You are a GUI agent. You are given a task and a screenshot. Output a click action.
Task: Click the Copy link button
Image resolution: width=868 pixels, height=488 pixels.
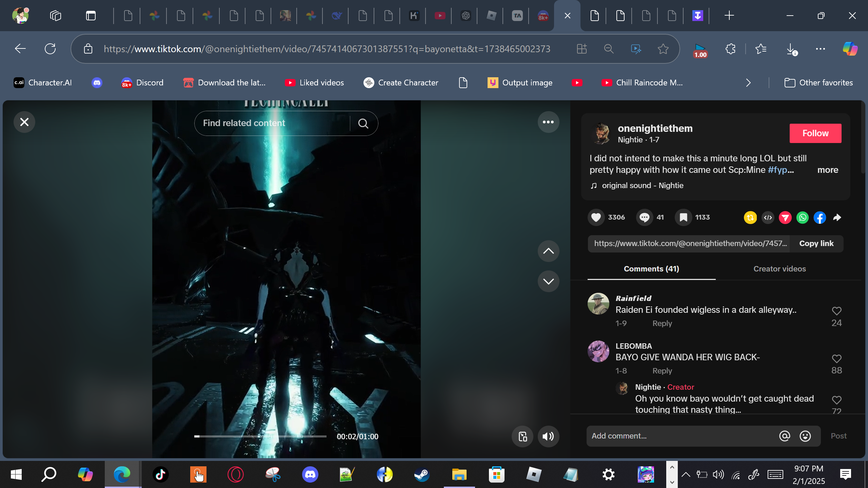(x=816, y=243)
